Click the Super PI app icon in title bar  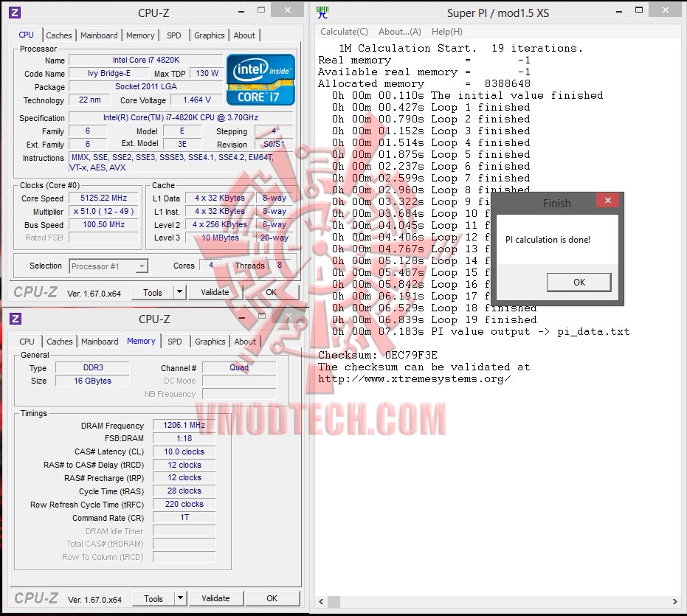tap(322, 13)
